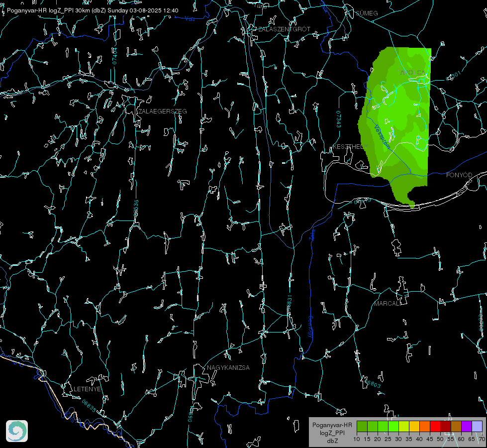Viewport: 487px width, 448px height.
Task: Click the ZALASZENTGRÓT town label
Action: (284, 29)
